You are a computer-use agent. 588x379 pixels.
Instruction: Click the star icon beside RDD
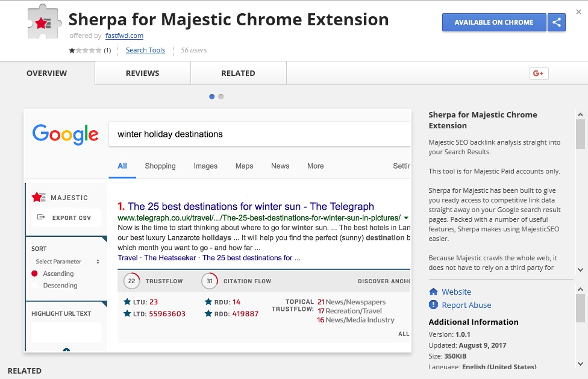[x=208, y=313]
